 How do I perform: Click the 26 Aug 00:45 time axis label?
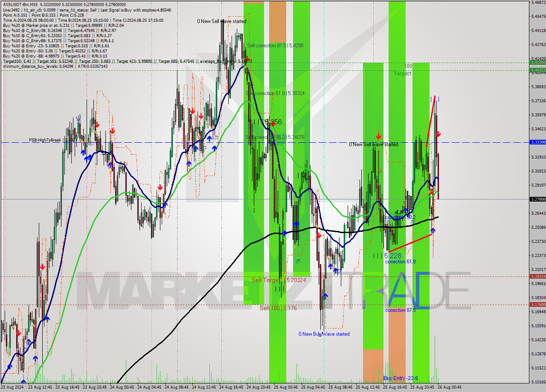point(449,387)
